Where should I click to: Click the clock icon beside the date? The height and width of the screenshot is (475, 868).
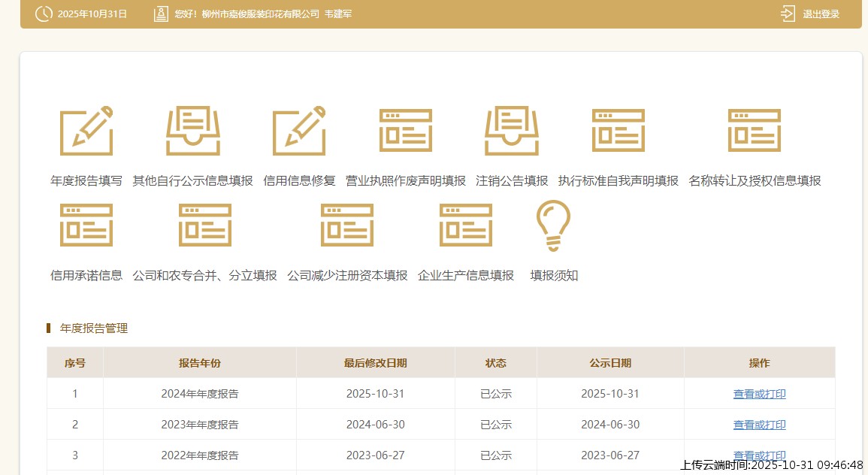pos(44,14)
